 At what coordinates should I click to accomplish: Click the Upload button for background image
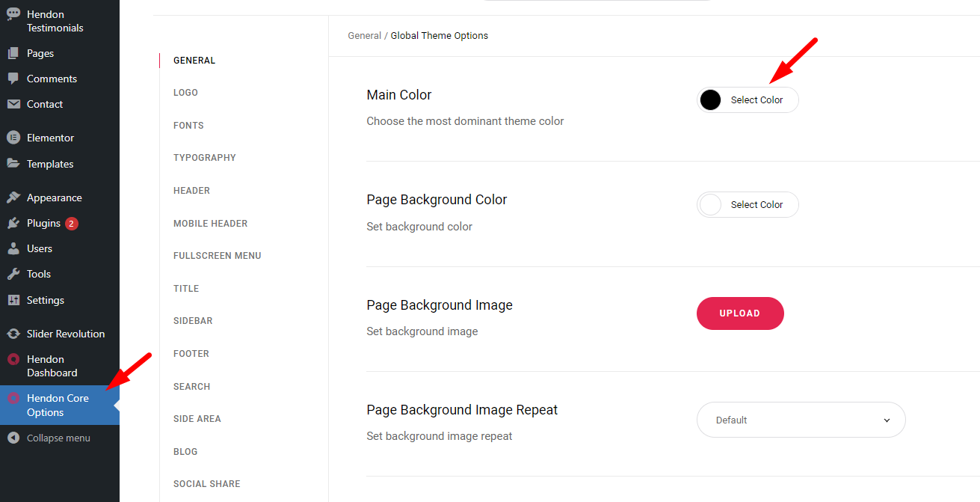(740, 313)
